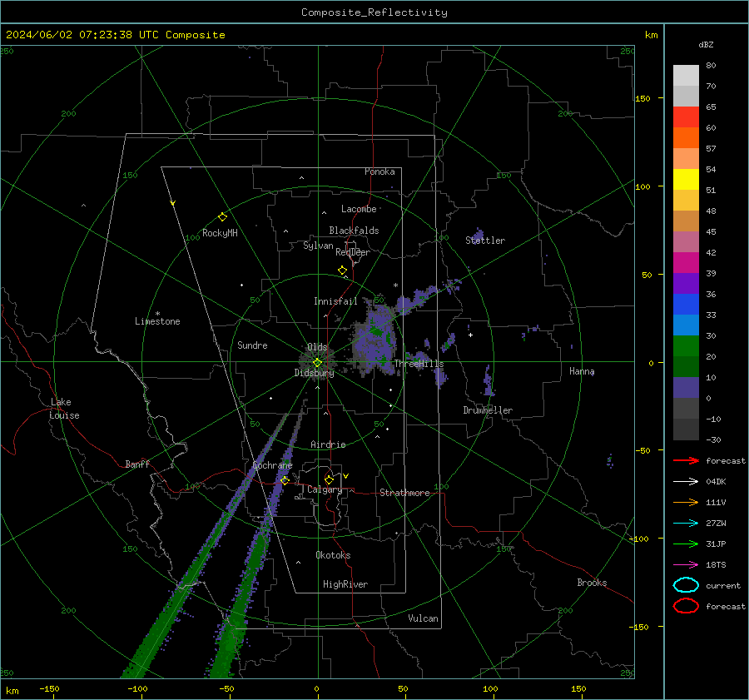749x700 pixels.
Task: Click the red forecast arrow in legend
Action: click(686, 460)
